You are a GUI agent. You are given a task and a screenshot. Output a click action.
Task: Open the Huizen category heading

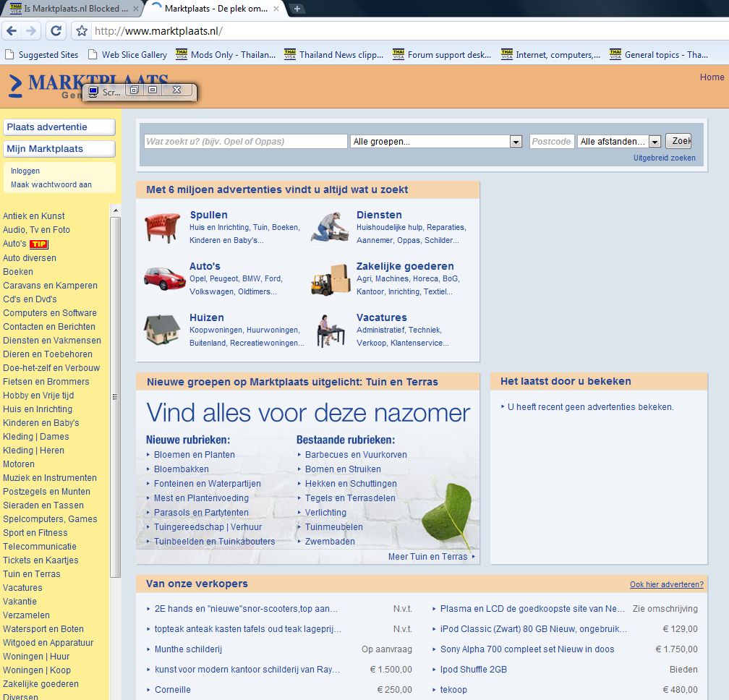click(x=207, y=317)
